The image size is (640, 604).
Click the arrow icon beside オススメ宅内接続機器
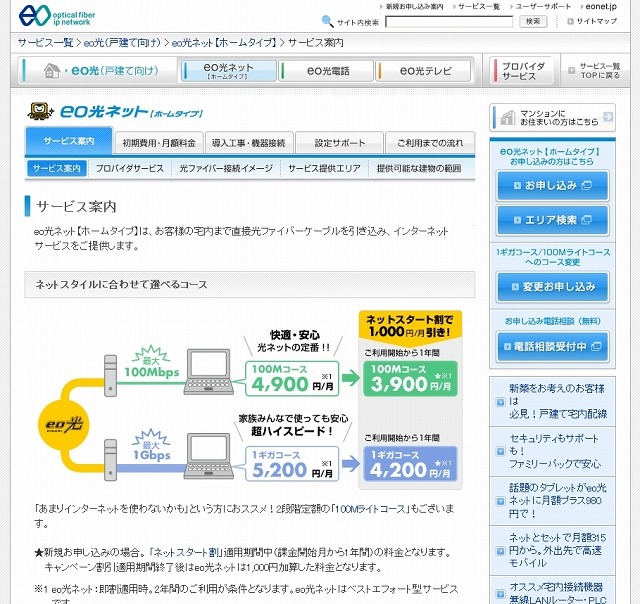(500, 593)
